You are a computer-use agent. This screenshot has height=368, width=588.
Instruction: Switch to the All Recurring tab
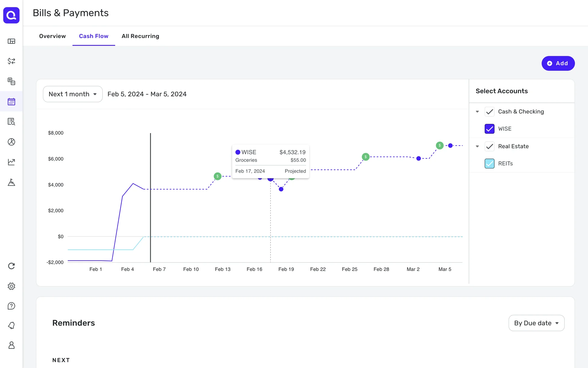140,36
